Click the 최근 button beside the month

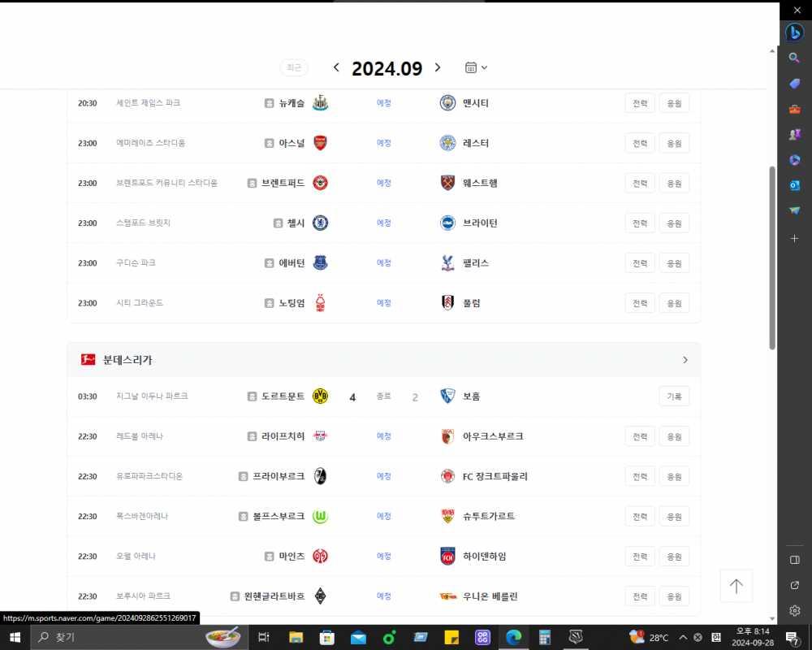(294, 68)
